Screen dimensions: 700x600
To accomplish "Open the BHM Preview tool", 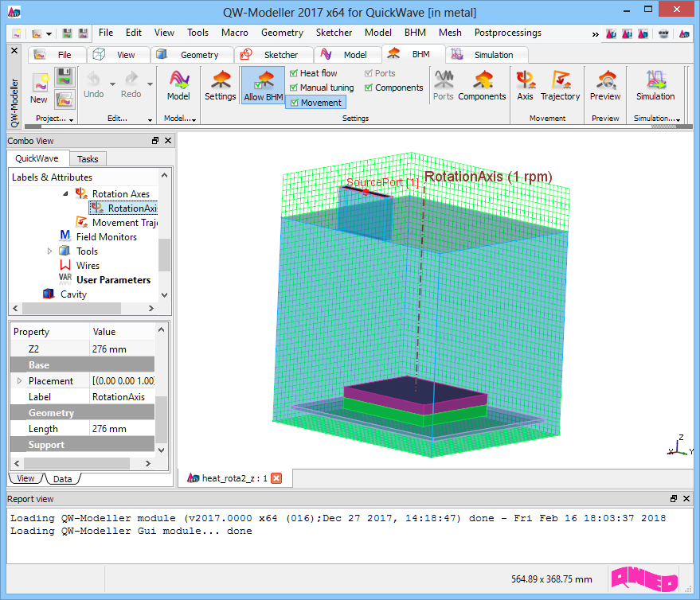I will click(x=605, y=86).
